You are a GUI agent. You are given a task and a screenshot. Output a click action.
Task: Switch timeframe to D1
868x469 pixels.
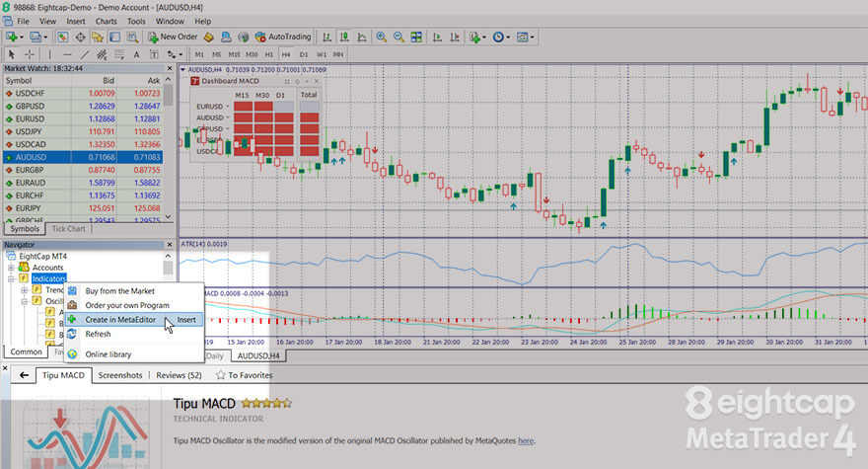point(304,54)
